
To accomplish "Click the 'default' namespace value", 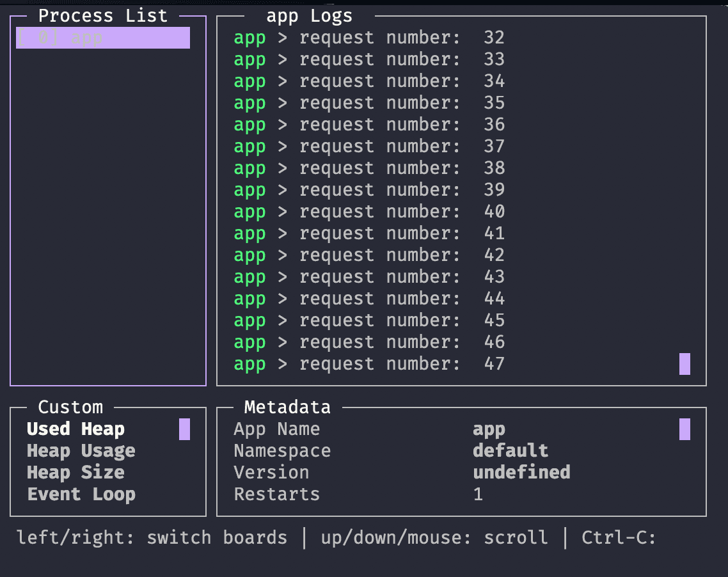I will [x=510, y=451].
